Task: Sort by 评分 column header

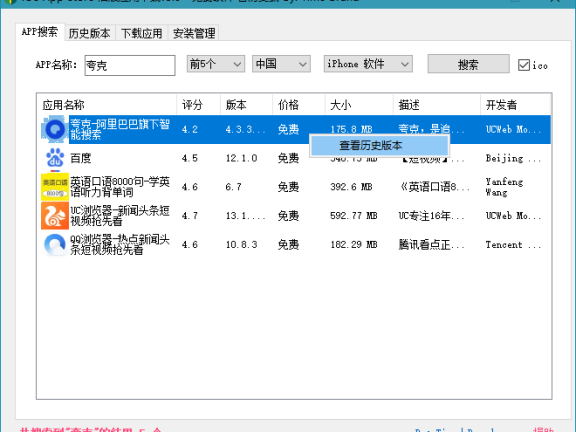Action: 198,105
